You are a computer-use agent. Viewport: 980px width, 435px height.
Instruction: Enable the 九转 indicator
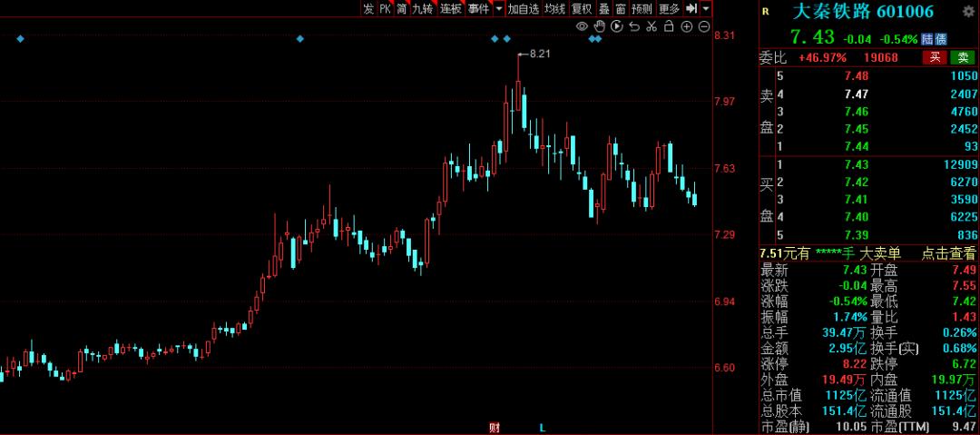pyautogui.click(x=422, y=8)
